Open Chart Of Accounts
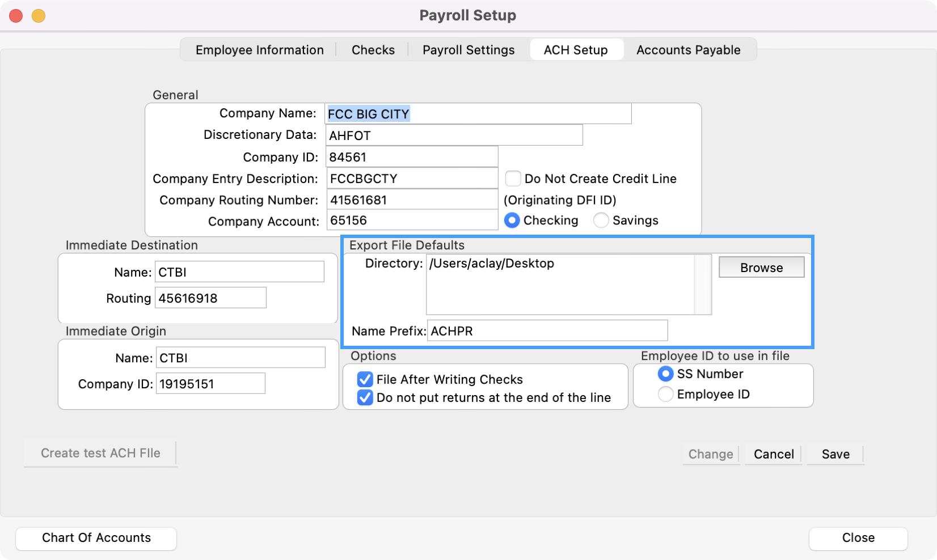 [96, 538]
